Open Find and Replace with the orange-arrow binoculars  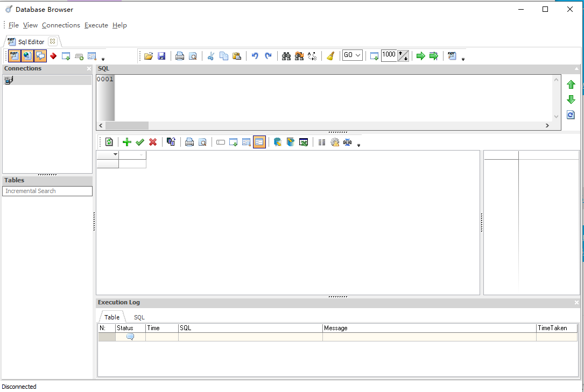pyautogui.click(x=299, y=56)
